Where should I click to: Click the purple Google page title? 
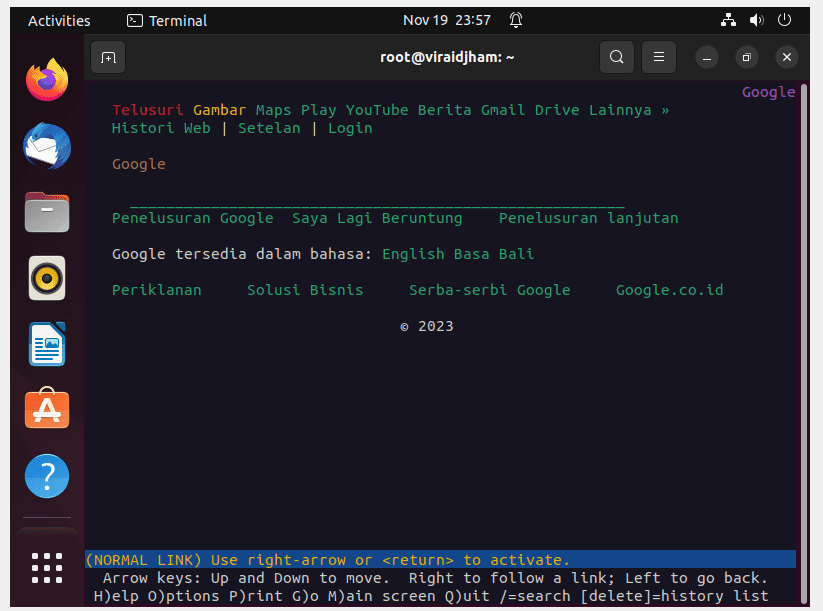point(768,92)
